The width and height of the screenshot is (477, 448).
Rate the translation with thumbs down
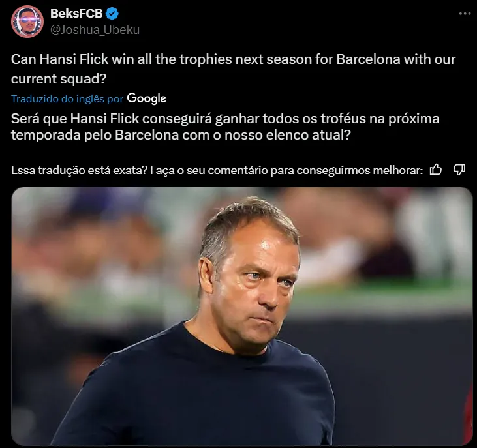coord(459,170)
